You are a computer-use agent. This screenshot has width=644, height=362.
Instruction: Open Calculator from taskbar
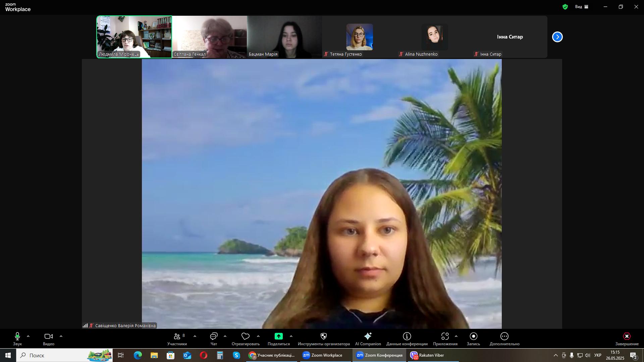pos(220,355)
